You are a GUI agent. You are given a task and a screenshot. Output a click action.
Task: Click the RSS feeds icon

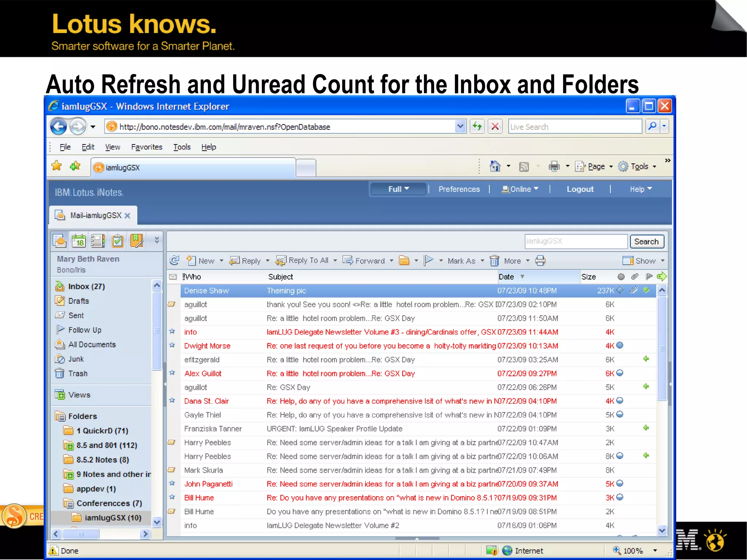coord(524,167)
